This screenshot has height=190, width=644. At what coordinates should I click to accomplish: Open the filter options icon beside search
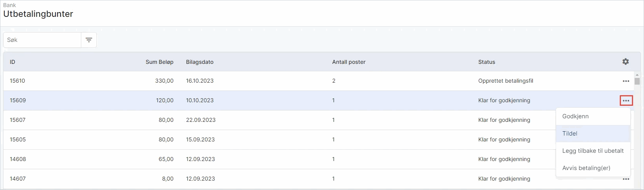tap(89, 40)
